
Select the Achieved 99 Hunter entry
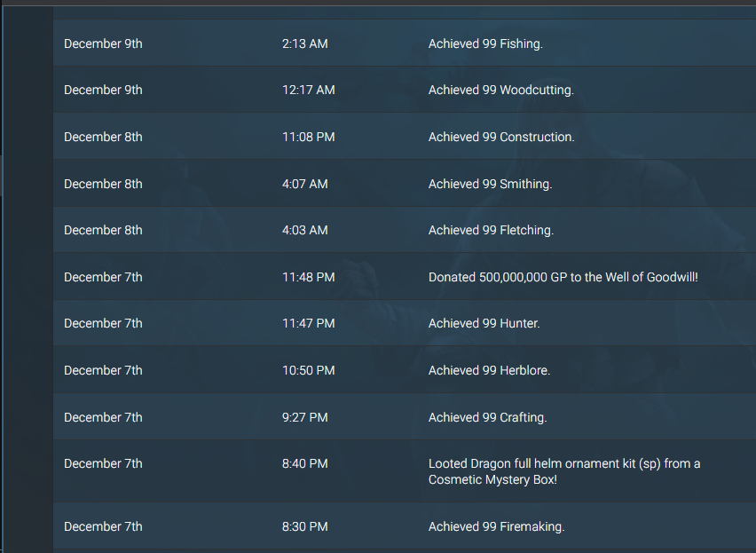click(x=405, y=323)
